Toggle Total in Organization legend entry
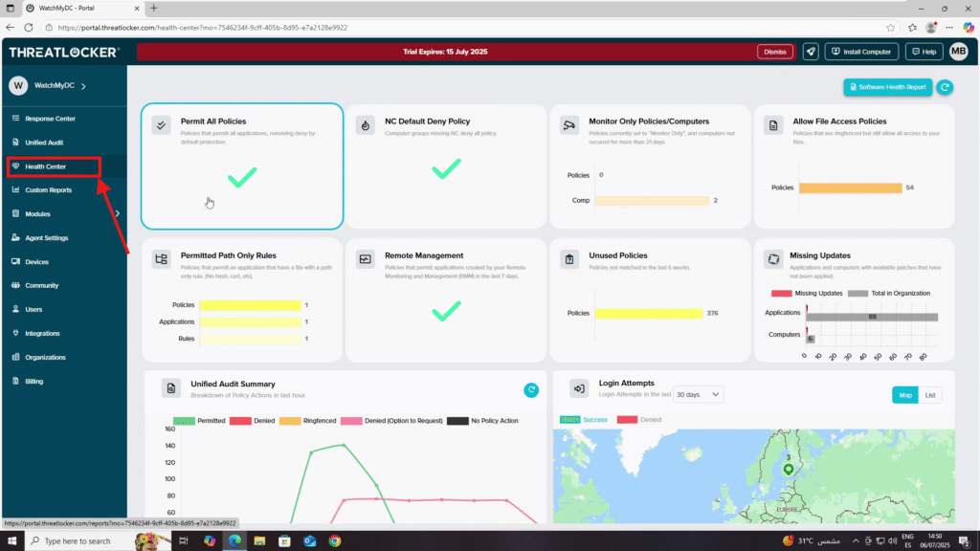The height and width of the screenshot is (551, 980). (889, 294)
